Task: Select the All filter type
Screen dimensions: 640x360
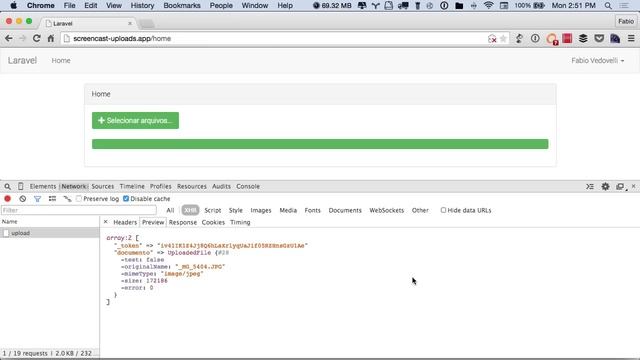Action: [x=170, y=210]
